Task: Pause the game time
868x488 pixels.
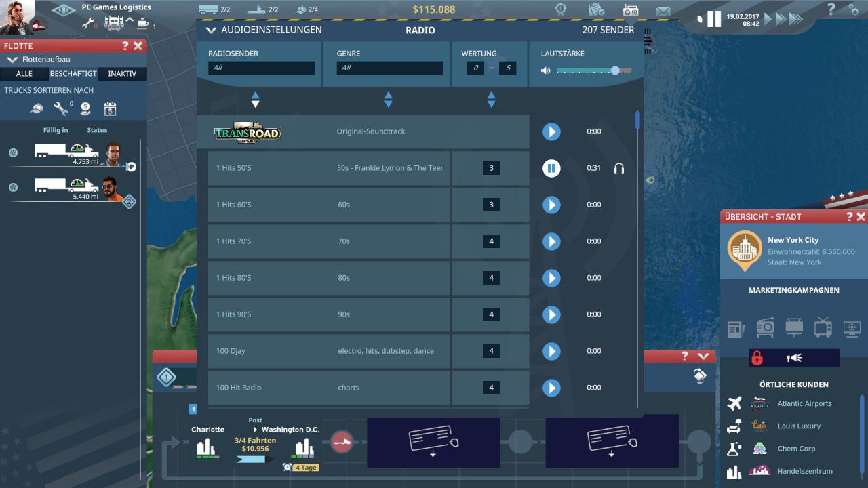Action: [713, 18]
